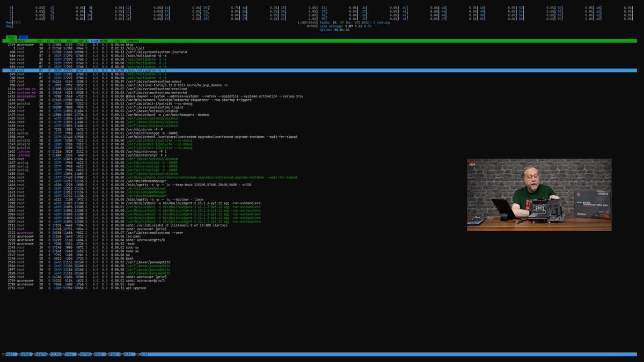Click F9 Kill button
644x362 pixels.
tap(128, 354)
